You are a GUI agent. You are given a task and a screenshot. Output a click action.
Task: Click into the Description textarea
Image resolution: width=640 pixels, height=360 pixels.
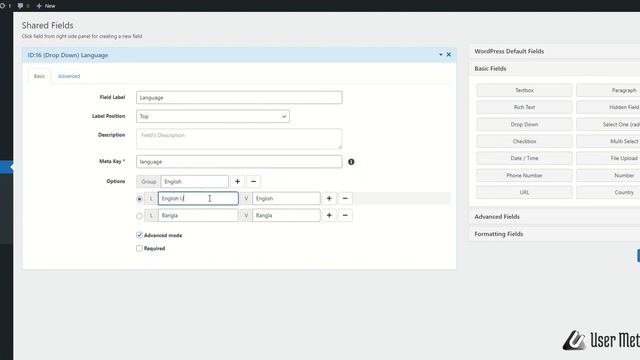pos(239,139)
